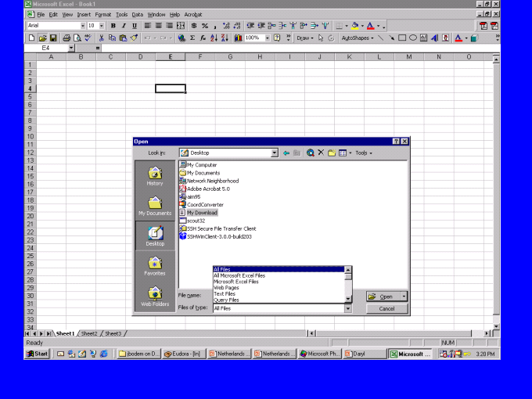This screenshot has height=399, width=532.
Task: Copy selection toolbar icon
Action: click(113, 38)
